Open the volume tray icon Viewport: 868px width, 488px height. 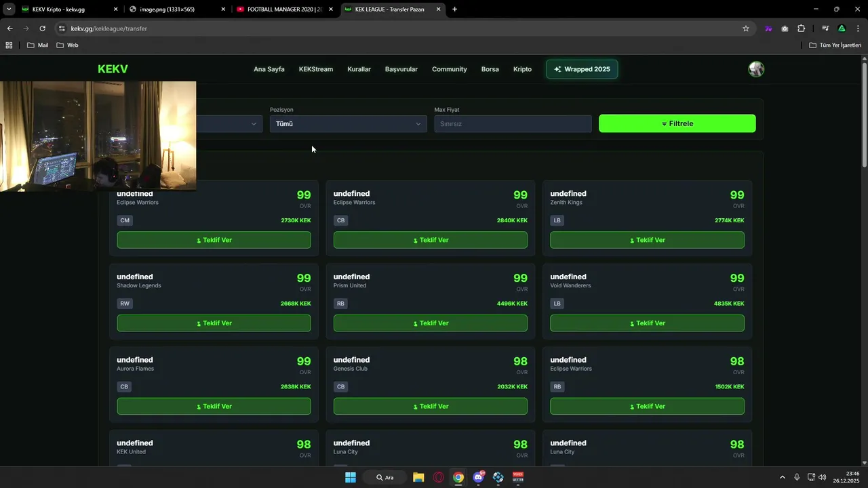[x=823, y=477]
